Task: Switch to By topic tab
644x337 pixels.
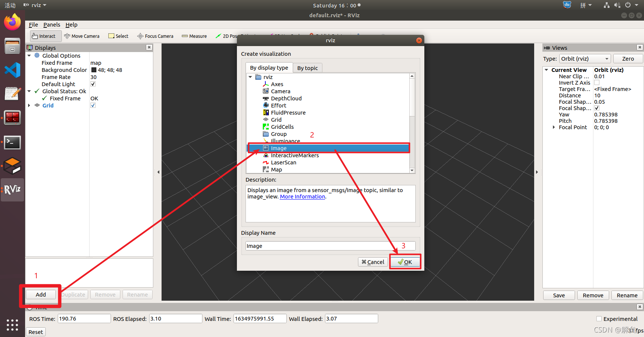Action: pos(307,68)
